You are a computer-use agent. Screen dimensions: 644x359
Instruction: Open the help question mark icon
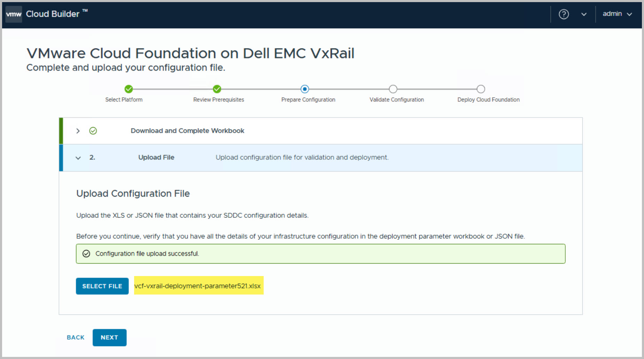(564, 14)
